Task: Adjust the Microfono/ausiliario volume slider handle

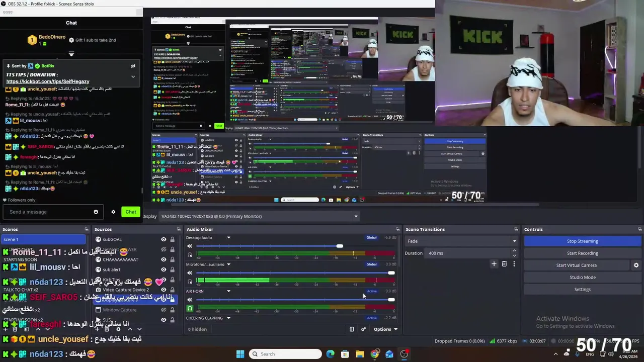Action: click(391, 273)
